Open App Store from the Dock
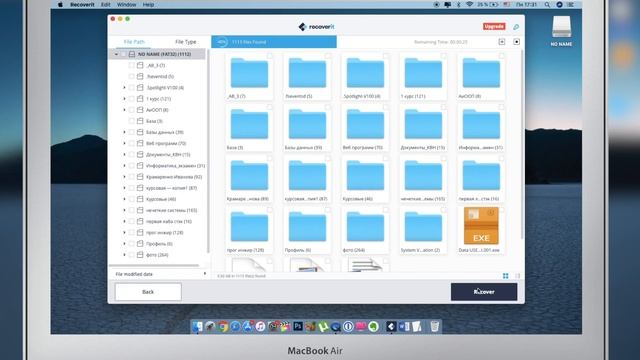 248,327
